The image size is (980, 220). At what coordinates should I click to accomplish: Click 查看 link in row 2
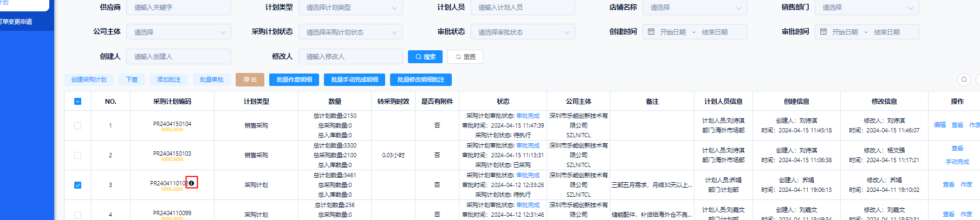[x=957, y=149]
